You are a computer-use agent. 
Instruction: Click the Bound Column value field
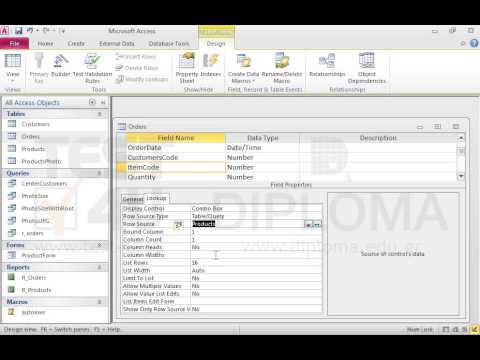[256, 232]
